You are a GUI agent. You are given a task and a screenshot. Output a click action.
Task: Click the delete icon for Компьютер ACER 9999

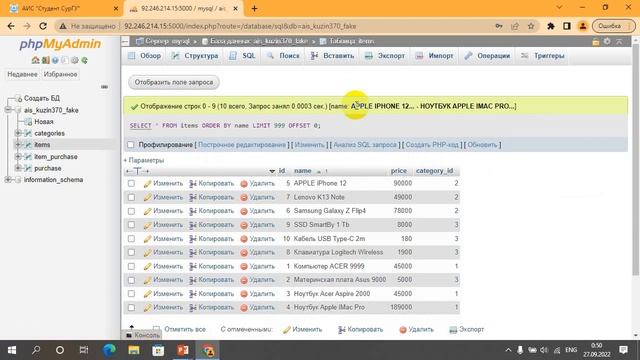[x=244, y=267]
